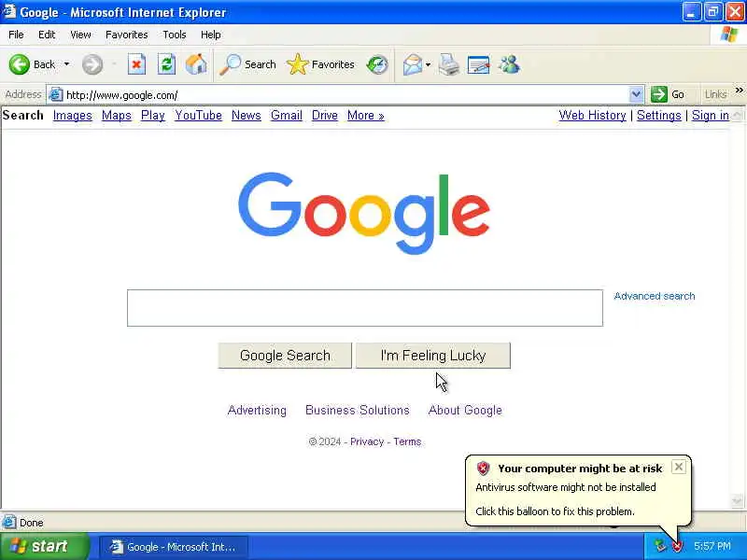Click the Done status bar page icon
Viewport: 747px width, 560px height.
pos(9,523)
